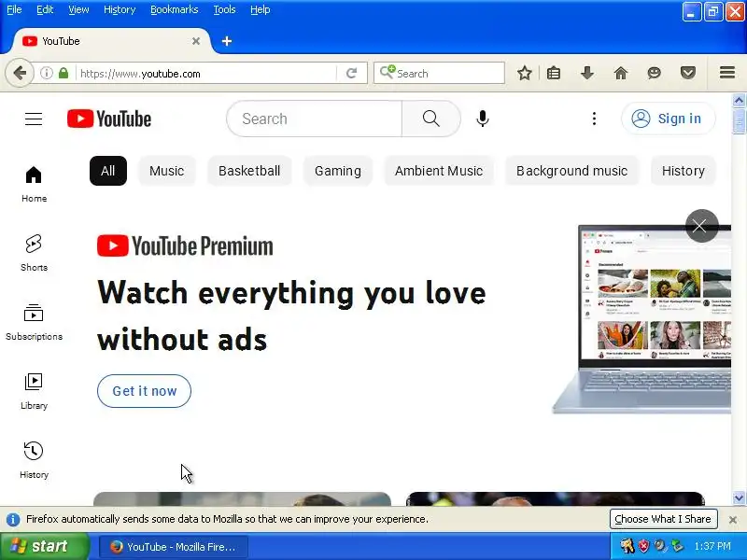Viewport: 747px width, 560px height.
Task: Click the Firefox toolbar search box
Action: pos(439,74)
